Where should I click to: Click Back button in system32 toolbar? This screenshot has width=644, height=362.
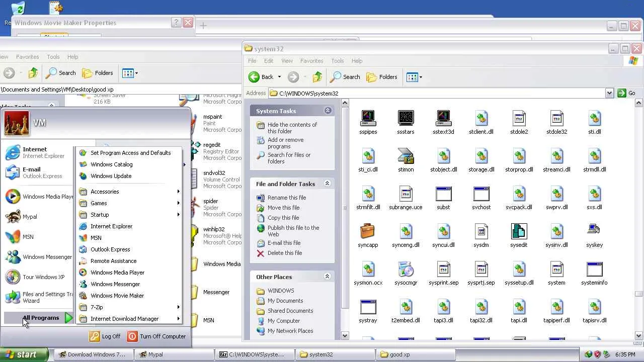tap(261, 77)
